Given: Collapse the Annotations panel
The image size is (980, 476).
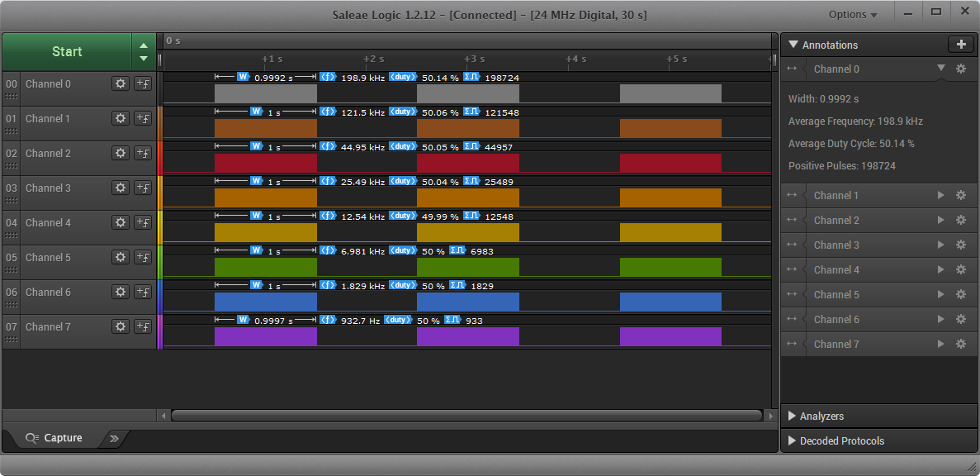Looking at the screenshot, I should pyautogui.click(x=793, y=45).
